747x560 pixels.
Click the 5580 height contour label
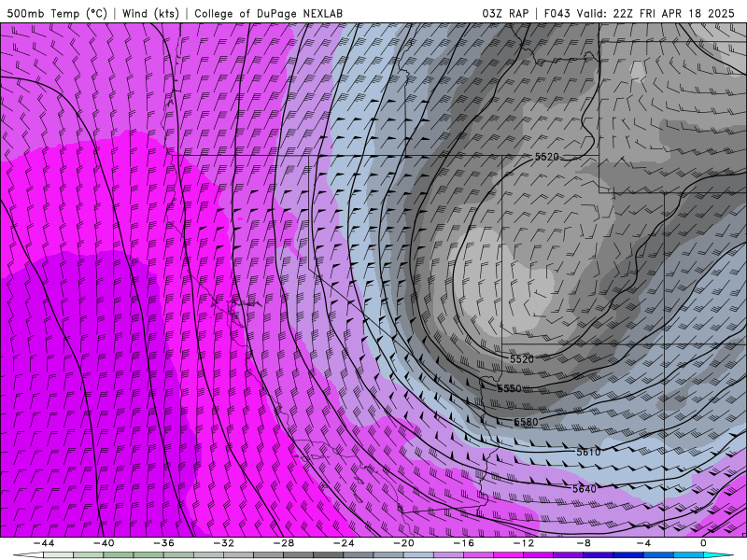526,422
